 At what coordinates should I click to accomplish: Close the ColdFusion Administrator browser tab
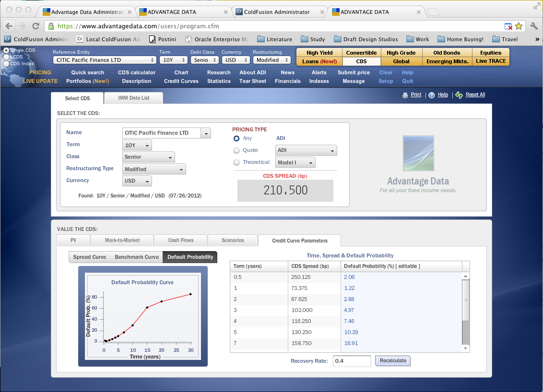click(322, 12)
